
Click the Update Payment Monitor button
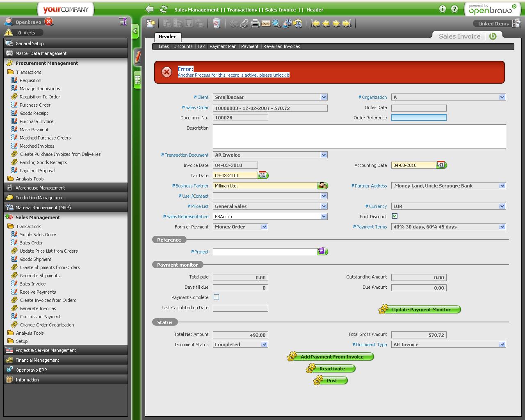421,310
